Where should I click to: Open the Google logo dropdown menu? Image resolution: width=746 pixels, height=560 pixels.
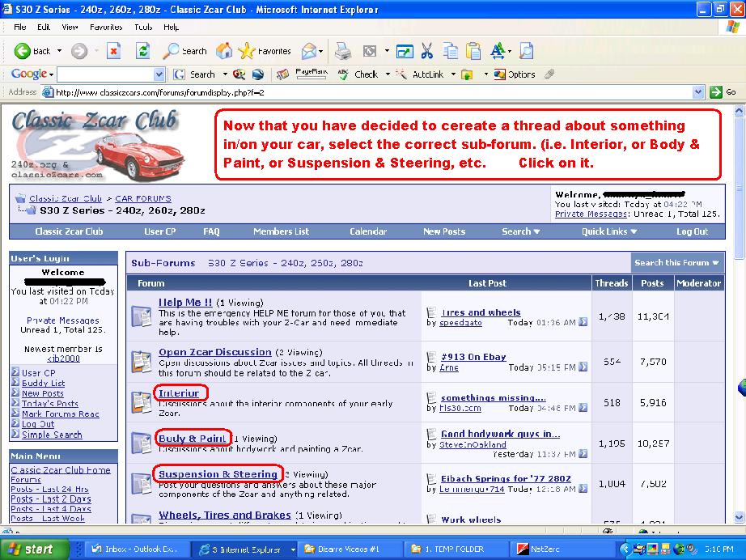click(32, 74)
